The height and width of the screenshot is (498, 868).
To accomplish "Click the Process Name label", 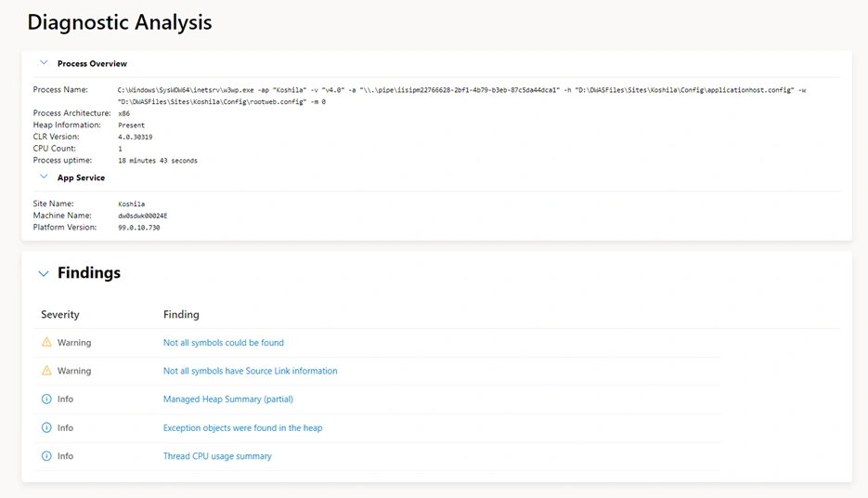I will tap(60, 90).
